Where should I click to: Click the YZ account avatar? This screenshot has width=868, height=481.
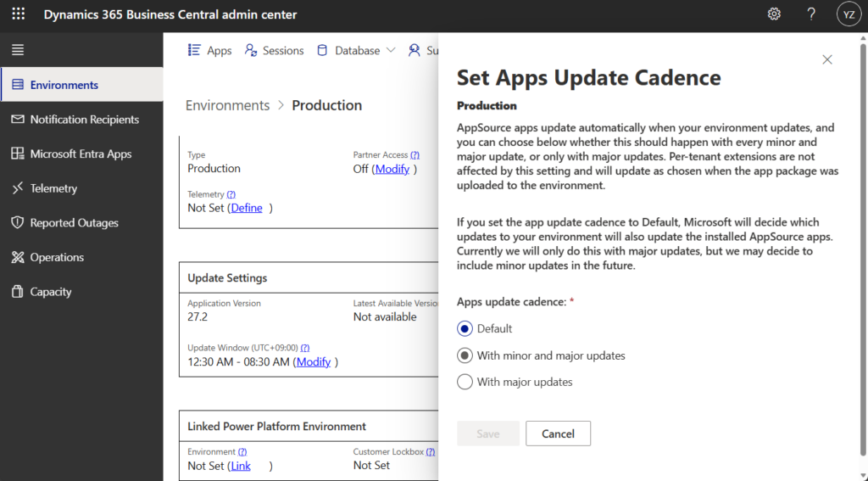pos(849,14)
